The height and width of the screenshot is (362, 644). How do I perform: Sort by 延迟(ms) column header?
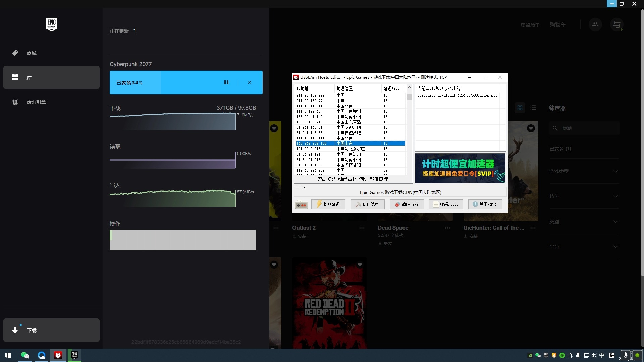(393, 88)
